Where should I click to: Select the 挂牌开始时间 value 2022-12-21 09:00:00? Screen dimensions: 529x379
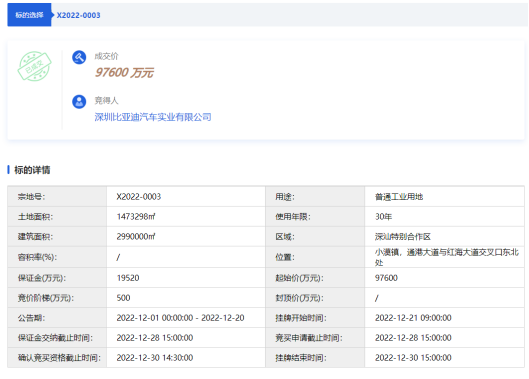pos(413,318)
